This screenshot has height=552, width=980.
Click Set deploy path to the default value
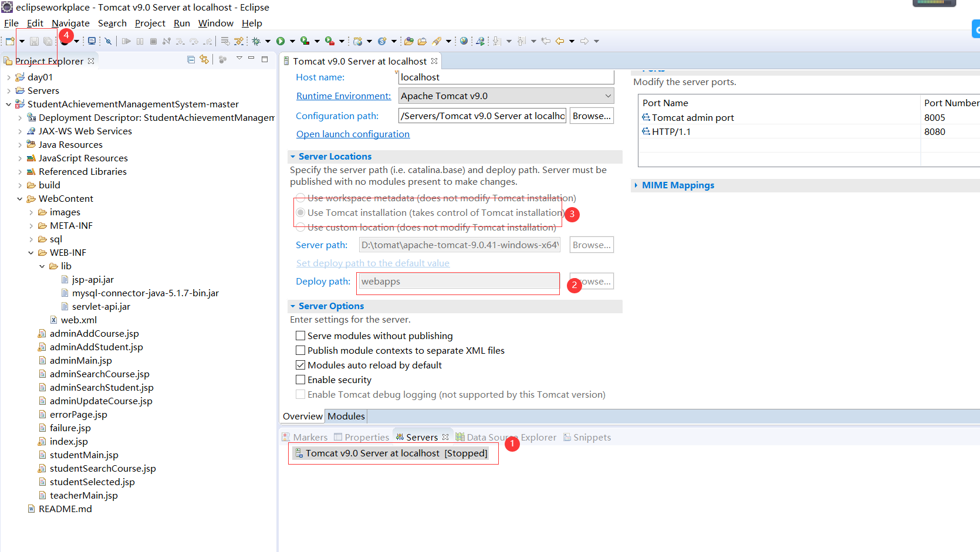(373, 263)
